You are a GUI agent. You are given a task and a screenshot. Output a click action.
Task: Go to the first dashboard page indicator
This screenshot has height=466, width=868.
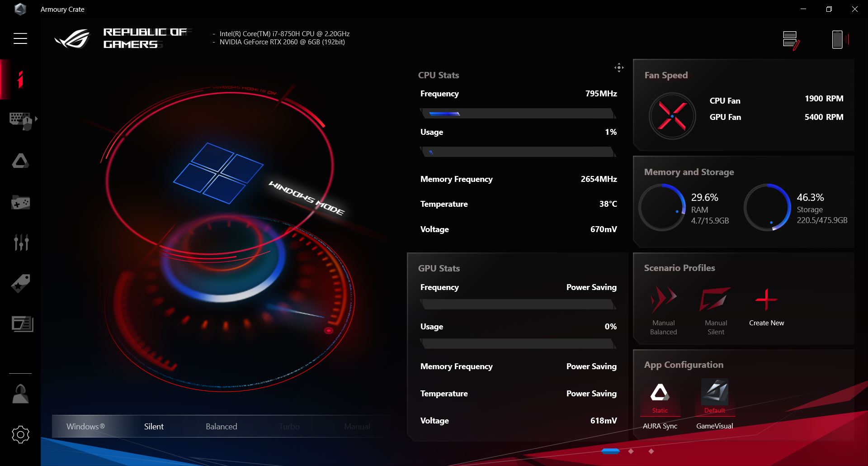point(610,451)
